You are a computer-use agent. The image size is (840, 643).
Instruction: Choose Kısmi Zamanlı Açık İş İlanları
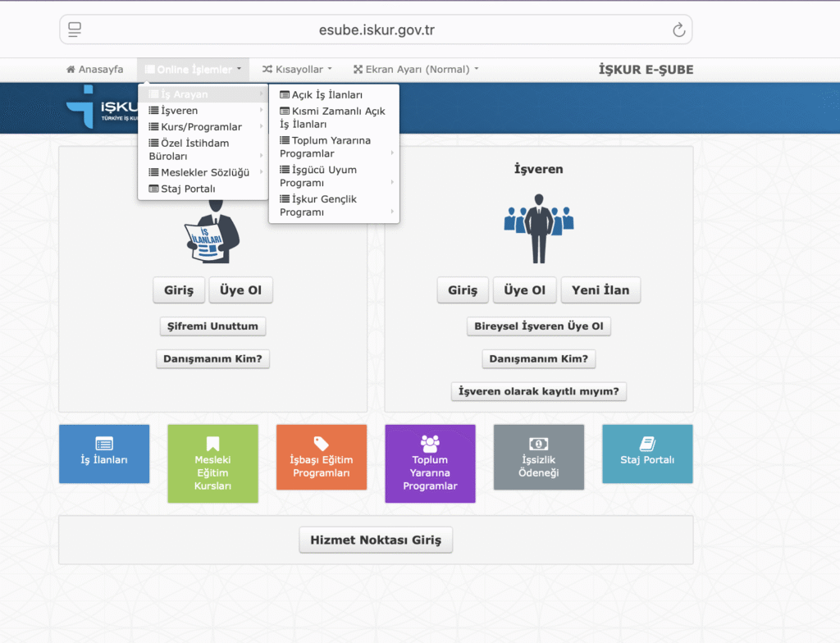[335, 117]
